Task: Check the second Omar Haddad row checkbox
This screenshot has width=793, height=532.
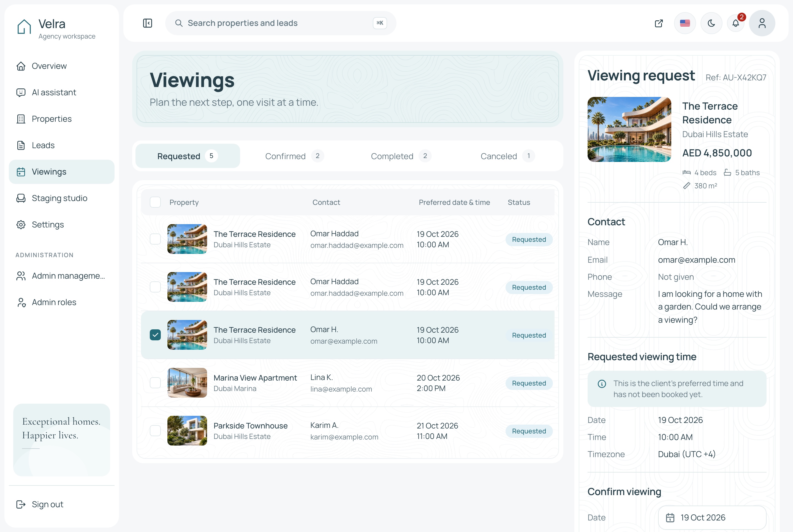Action: tap(155, 287)
